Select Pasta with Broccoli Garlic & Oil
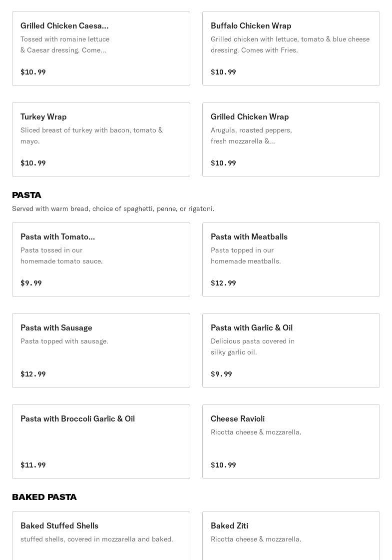Viewport: 392px width, 560px height. (101, 441)
